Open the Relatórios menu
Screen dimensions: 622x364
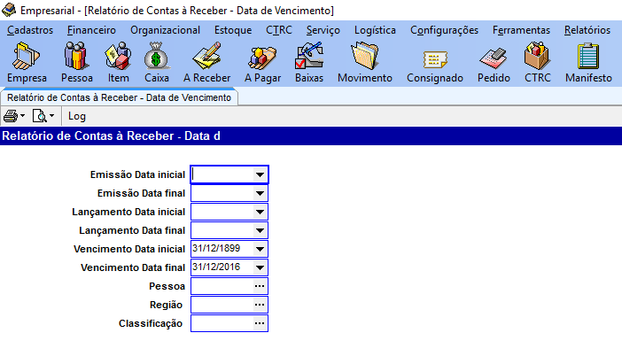click(587, 30)
